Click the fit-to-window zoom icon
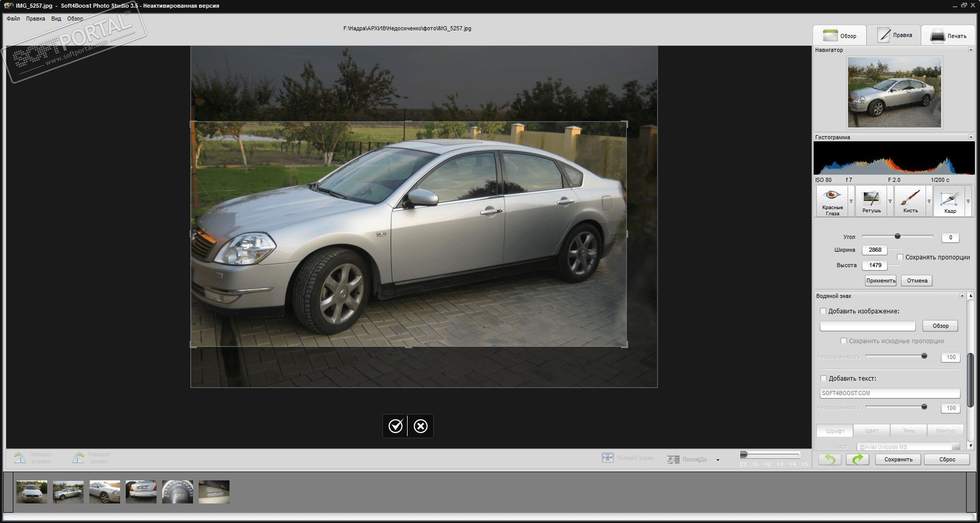The width and height of the screenshot is (980, 523). 743,464
